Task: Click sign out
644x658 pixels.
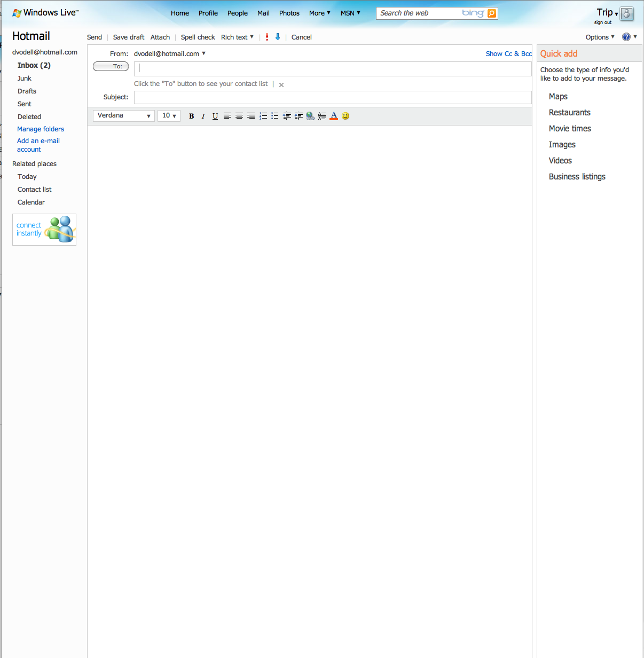Action: 603,22
